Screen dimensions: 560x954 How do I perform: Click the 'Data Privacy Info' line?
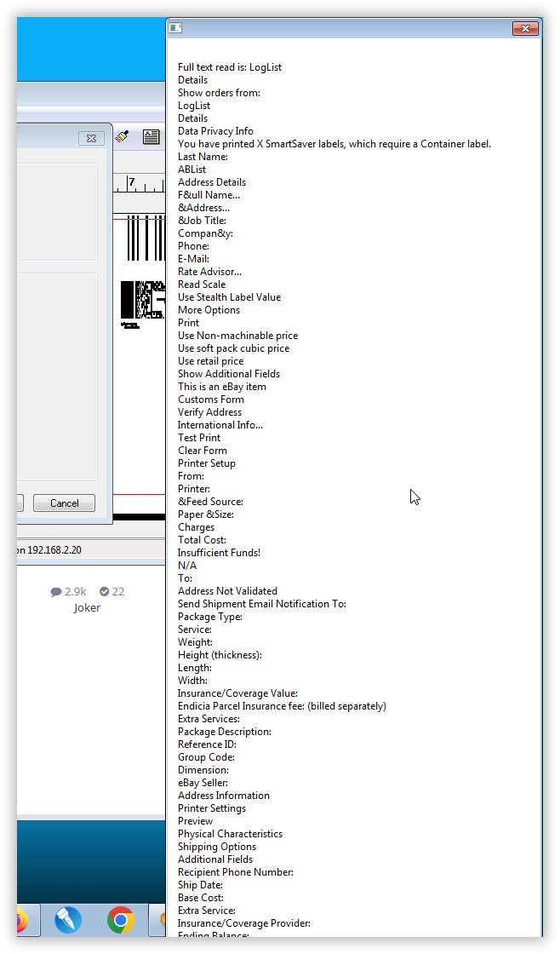[x=216, y=131]
